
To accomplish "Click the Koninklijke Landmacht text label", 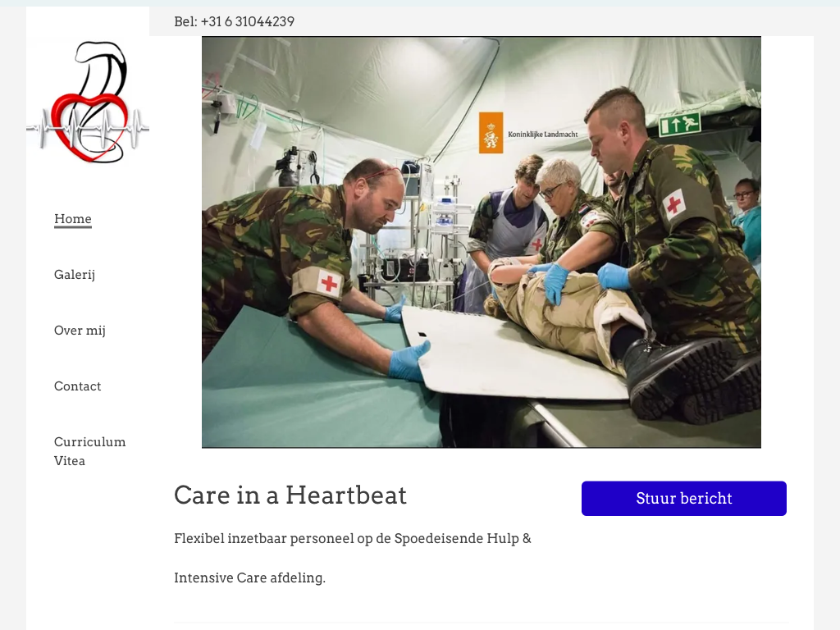I will 543,135.
